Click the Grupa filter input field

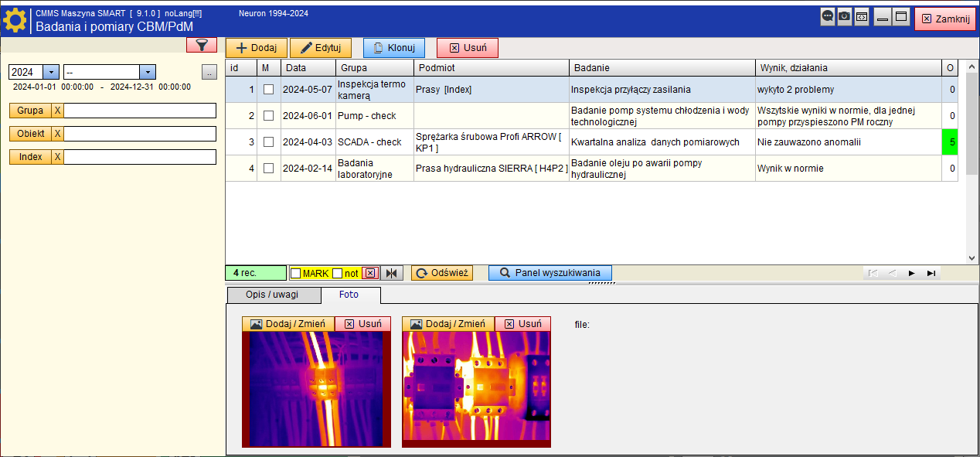140,111
